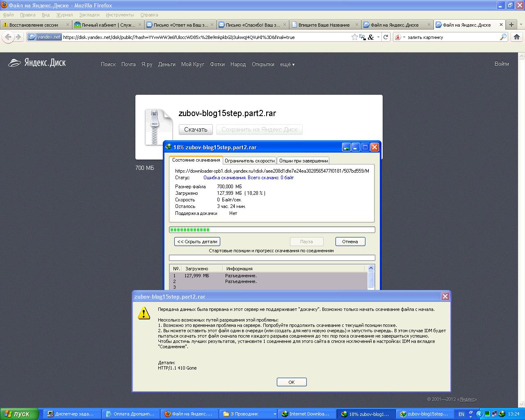Click the IDM send-to-tray icon in download window title

click(346, 147)
